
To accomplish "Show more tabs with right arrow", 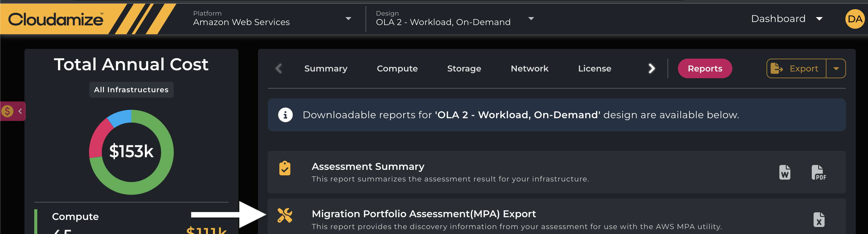I will coord(652,68).
